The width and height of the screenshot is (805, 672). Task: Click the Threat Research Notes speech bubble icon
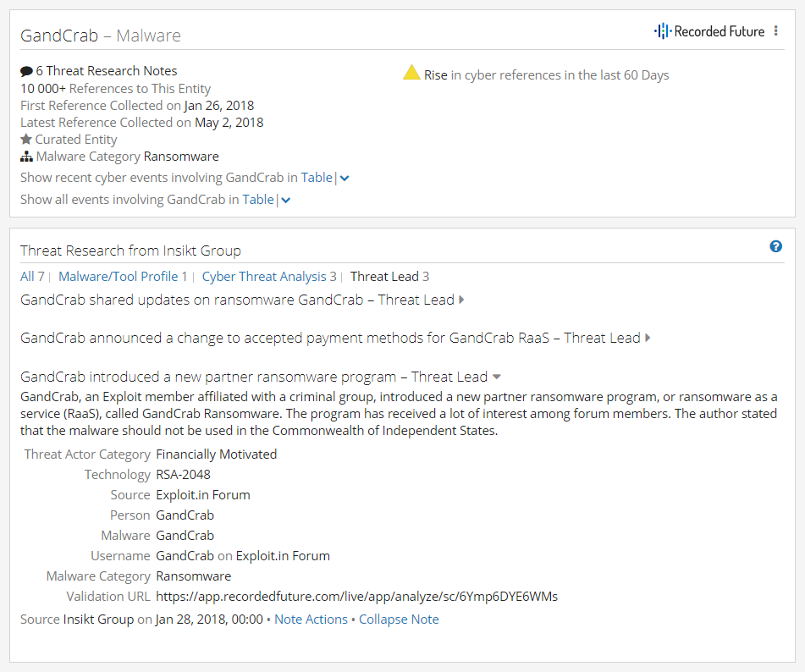click(x=26, y=71)
